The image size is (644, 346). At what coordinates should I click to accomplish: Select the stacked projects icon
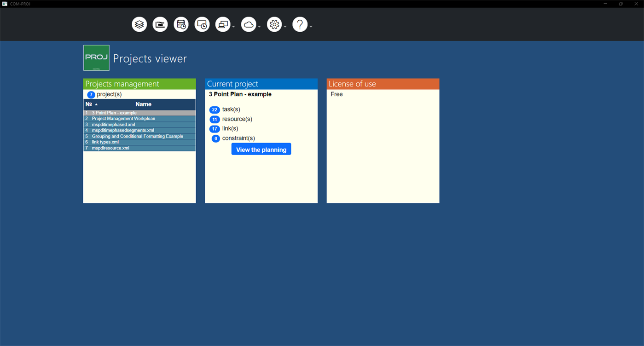[139, 24]
